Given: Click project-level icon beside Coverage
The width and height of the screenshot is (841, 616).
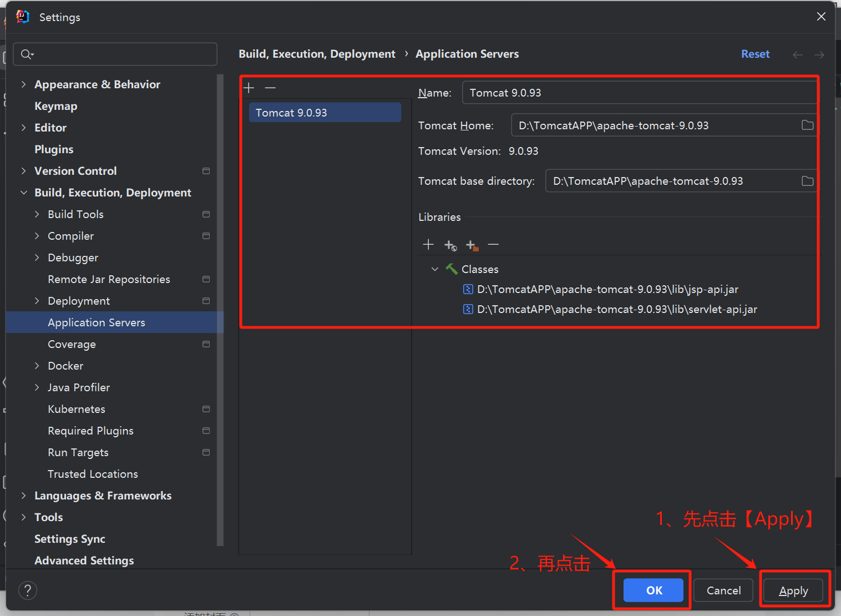Looking at the screenshot, I should pyautogui.click(x=206, y=344).
